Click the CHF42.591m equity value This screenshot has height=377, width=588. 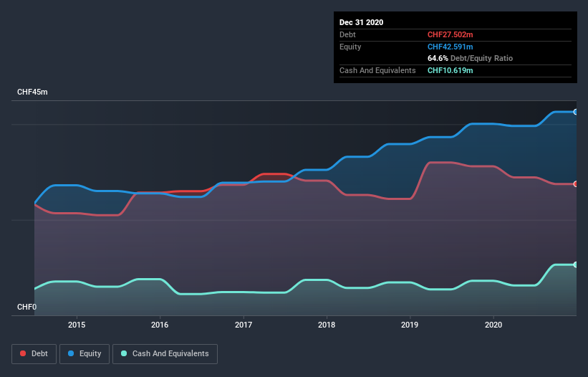450,47
